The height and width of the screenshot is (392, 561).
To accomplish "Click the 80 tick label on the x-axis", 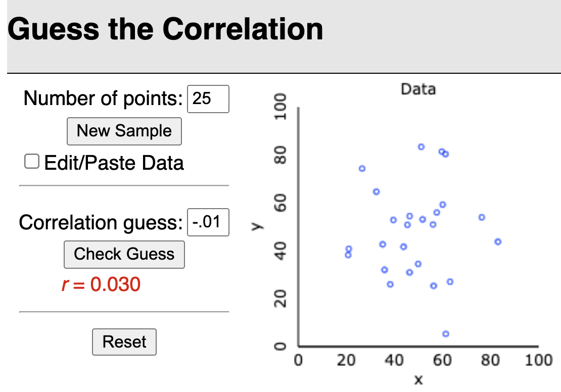I will click(490, 361).
